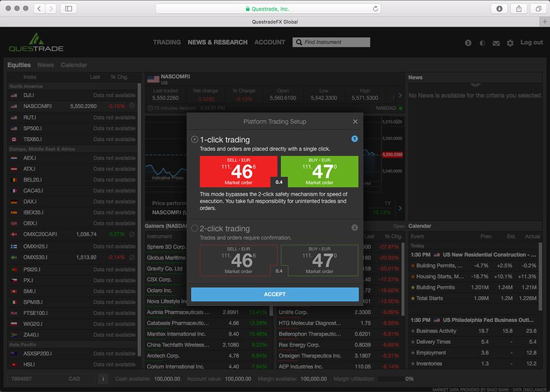Click the grey badge numbered 2 beside 2-click trading
The height and width of the screenshot is (392, 550).
click(355, 228)
